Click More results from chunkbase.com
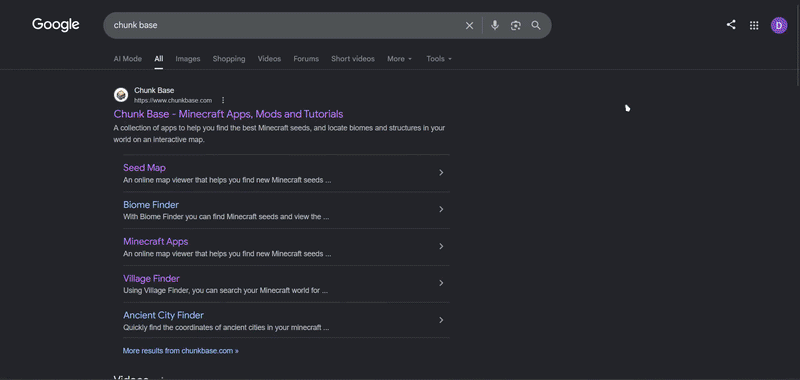The image size is (800, 380). [x=181, y=351]
